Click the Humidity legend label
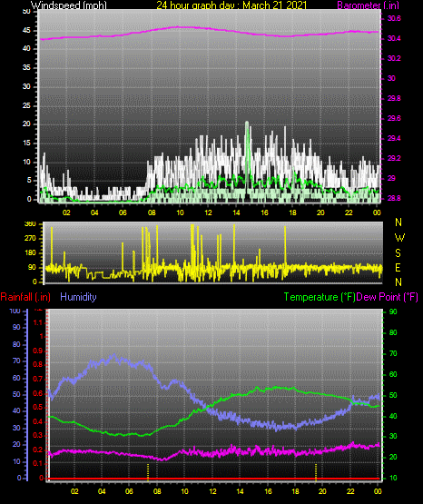This screenshot has height=504, width=423. pyautogui.click(x=78, y=297)
